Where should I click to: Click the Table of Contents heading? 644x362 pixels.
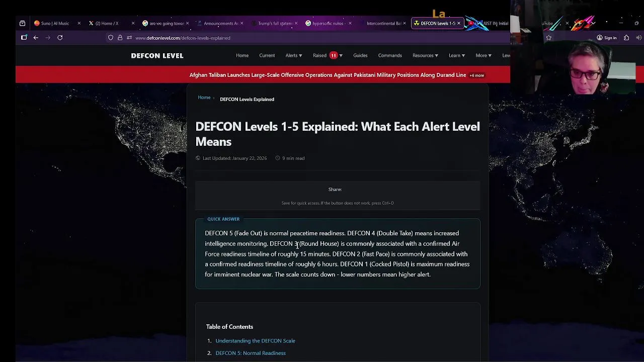pyautogui.click(x=229, y=327)
